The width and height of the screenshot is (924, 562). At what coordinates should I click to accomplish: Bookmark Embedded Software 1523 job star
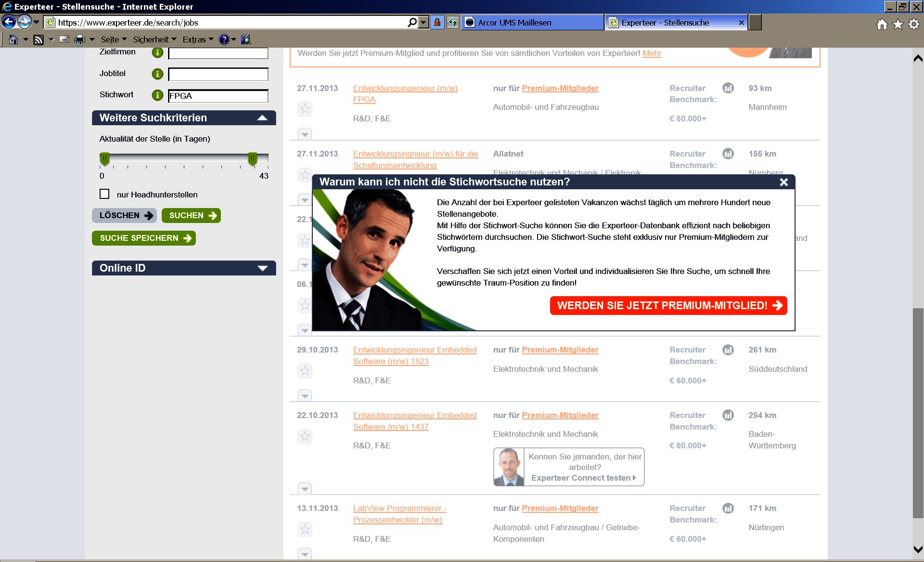[x=305, y=371]
